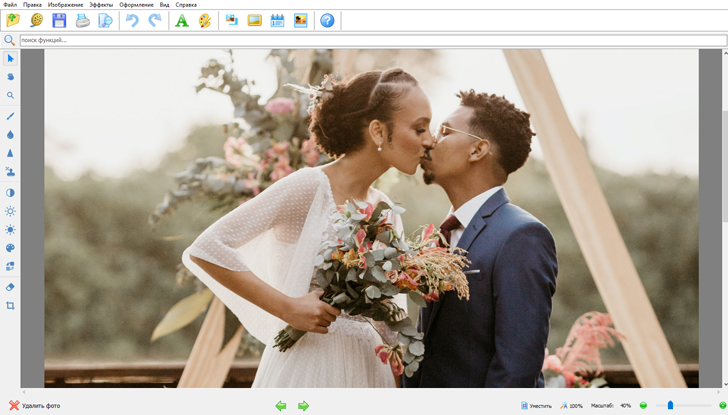Open the Изображение menu
This screenshot has width=728, height=415.
click(65, 5)
